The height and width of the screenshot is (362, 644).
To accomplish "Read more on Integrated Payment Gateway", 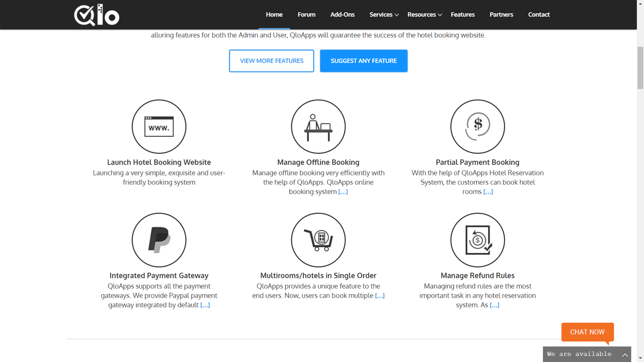I will click(205, 305).
